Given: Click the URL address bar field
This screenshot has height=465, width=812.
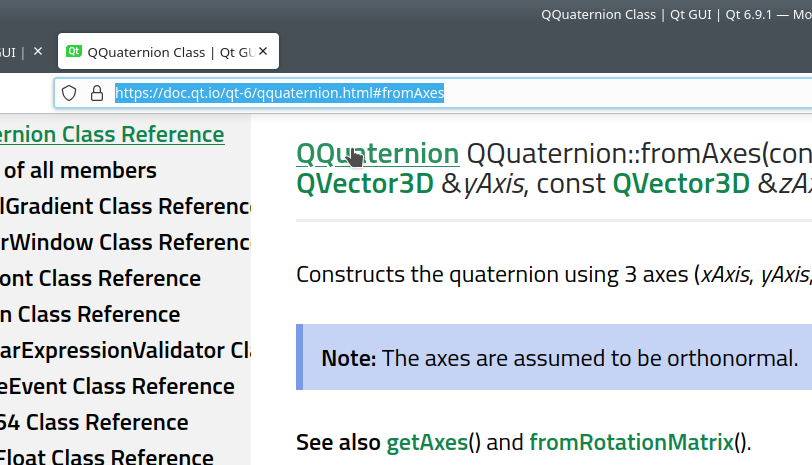Looking at the screenshot, I should pos(433,93).
